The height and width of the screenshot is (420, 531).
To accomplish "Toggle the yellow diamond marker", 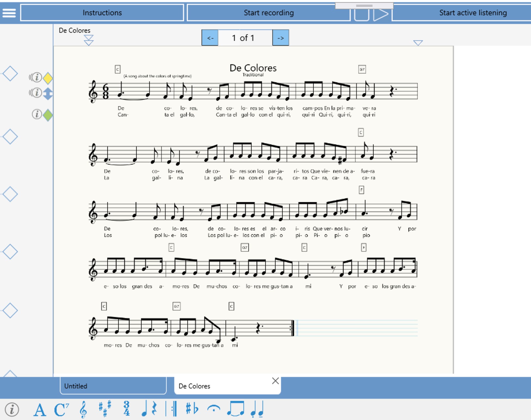I will [x=48, y=78].
